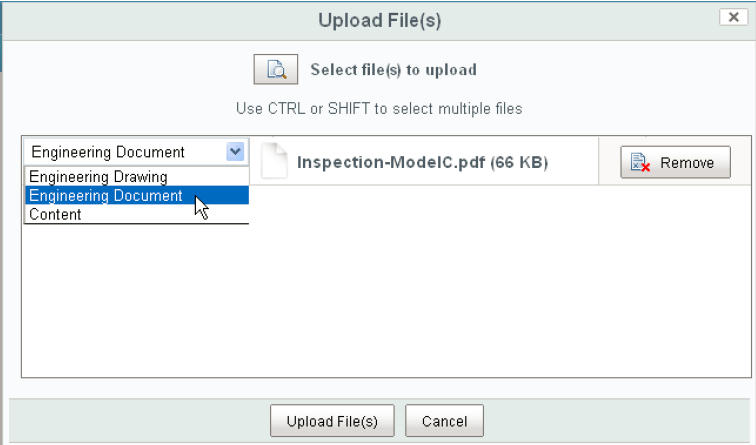Click the Engineering Document combo box field
756x445 pixels.
pos(136,152)
